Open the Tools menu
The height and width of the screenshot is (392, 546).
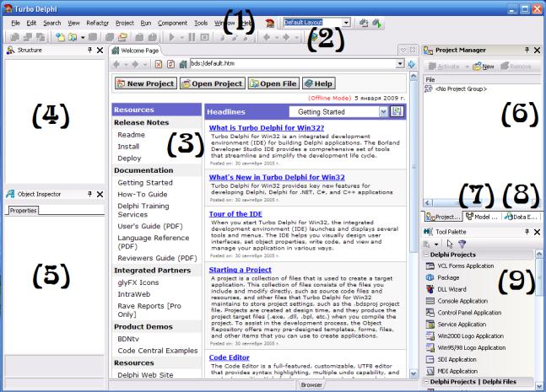201,23
